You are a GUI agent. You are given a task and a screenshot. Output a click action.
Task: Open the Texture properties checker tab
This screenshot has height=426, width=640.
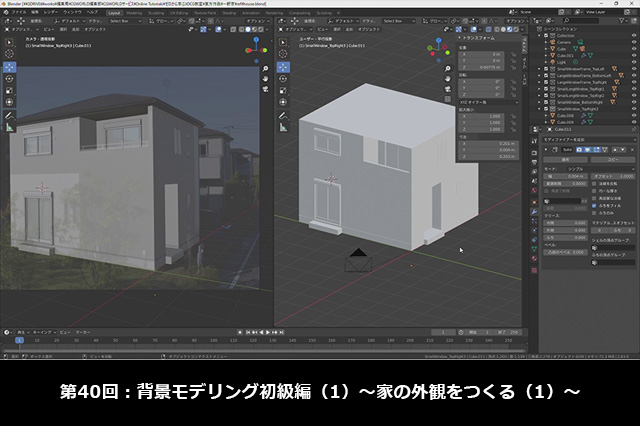click(534, 270)
